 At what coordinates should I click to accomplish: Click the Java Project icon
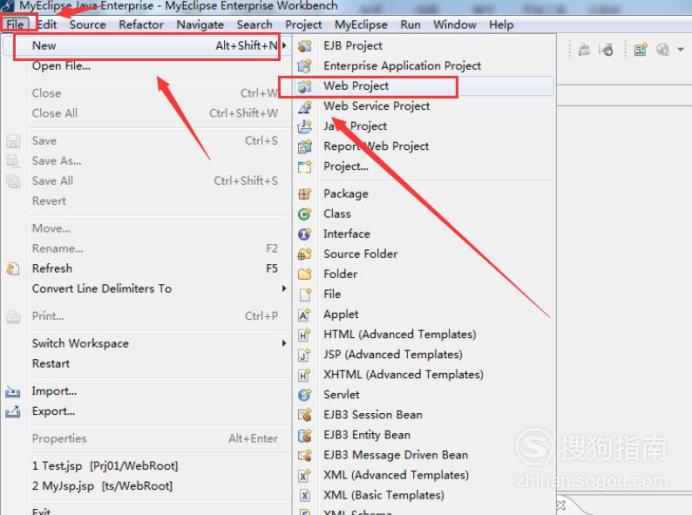pos(305,126)
